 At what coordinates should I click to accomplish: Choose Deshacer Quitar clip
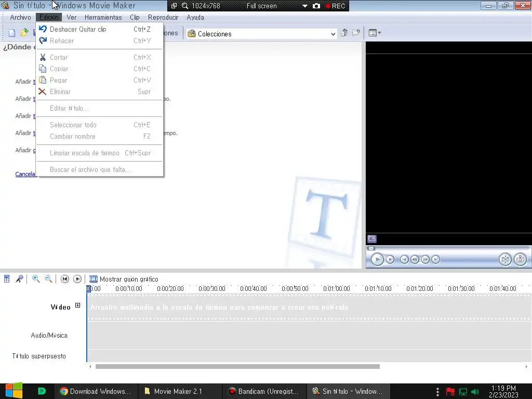click(x=99, y=29)
